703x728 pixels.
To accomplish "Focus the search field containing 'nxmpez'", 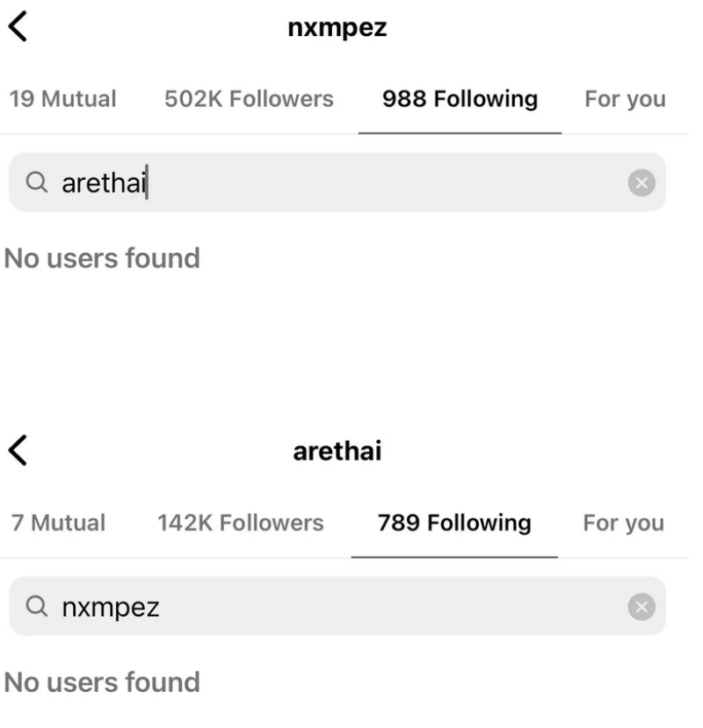I will 351,607.
